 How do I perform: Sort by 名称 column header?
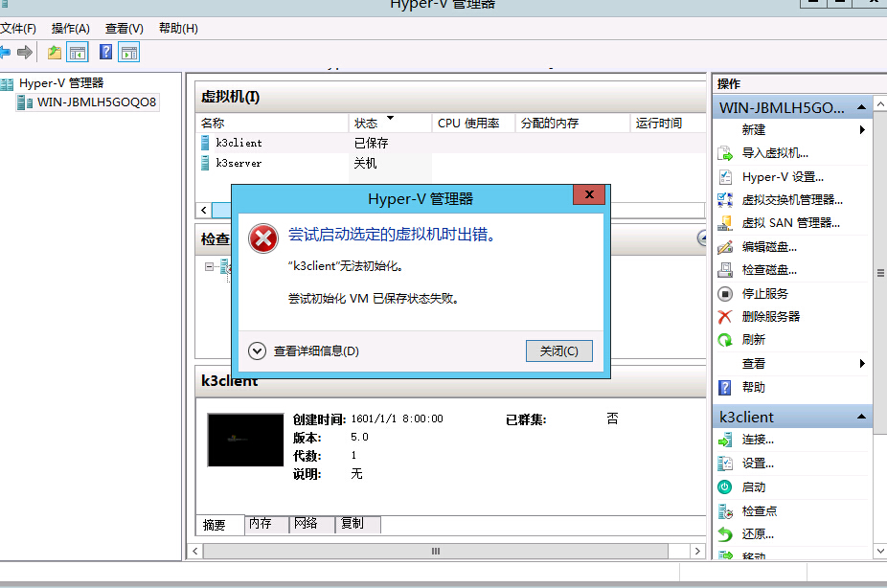(x=271, y=124)
